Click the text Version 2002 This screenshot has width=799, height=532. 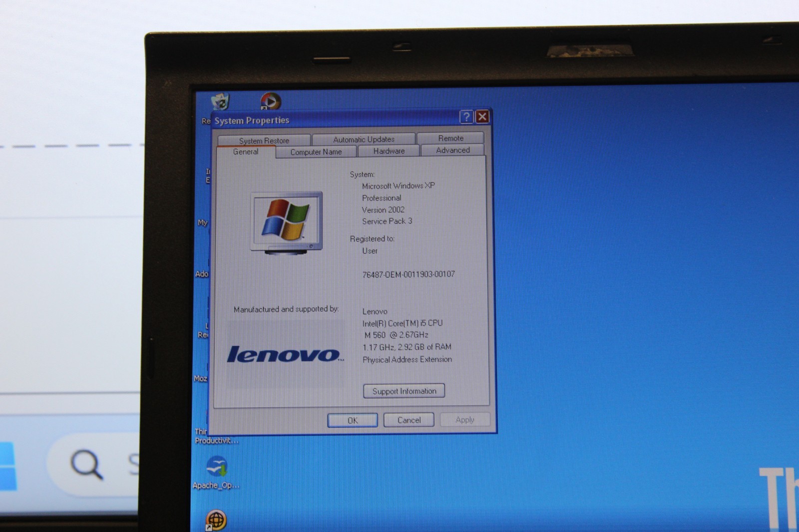383,210
